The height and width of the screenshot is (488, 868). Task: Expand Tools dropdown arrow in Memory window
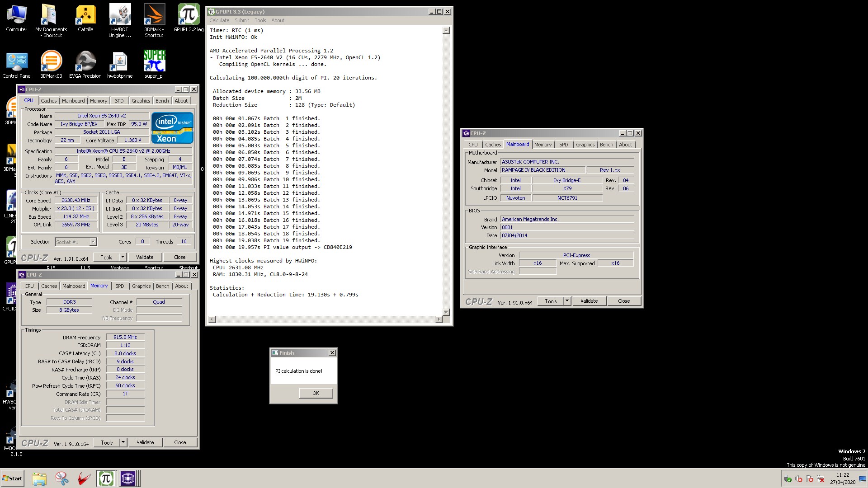pyautogui.click(x=123, y=442)
